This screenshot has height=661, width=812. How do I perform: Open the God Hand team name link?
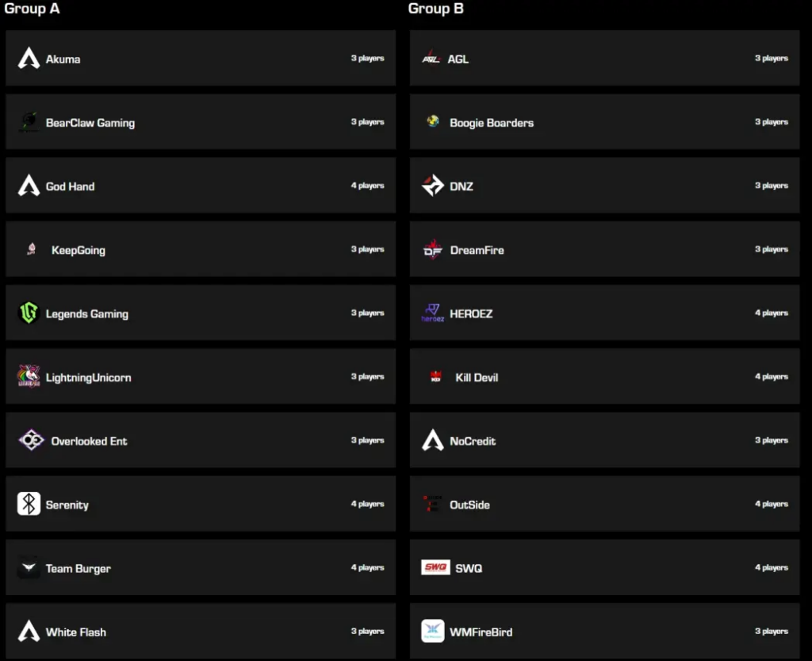click(x=70, y=186)
